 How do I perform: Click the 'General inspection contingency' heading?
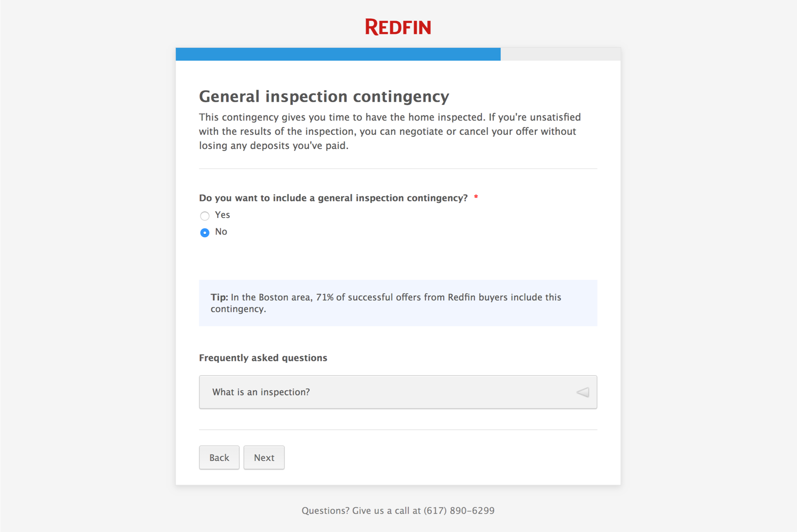coord(324,96)
